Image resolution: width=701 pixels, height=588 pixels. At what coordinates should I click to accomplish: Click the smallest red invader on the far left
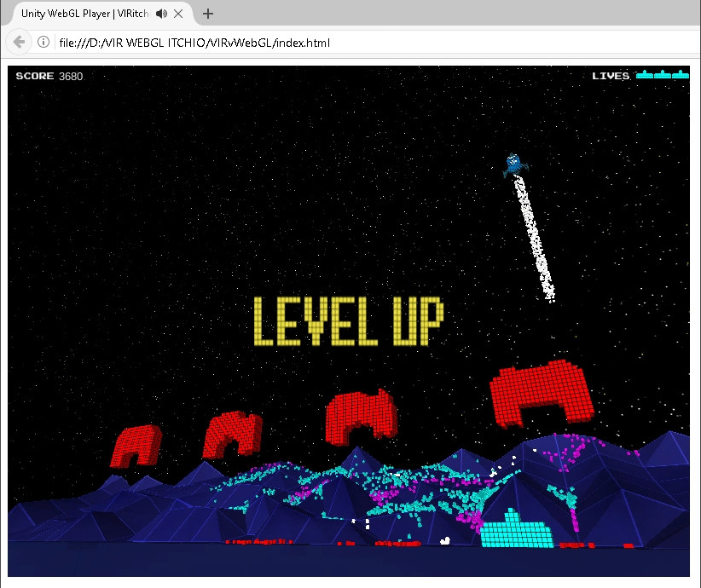(x=136, y=446)
